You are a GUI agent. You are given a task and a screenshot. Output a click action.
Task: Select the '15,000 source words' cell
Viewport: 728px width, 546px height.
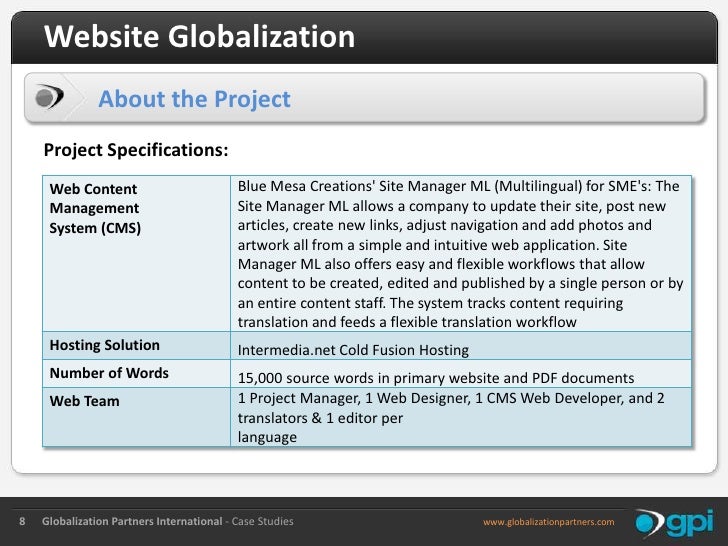tap(461, 374)
